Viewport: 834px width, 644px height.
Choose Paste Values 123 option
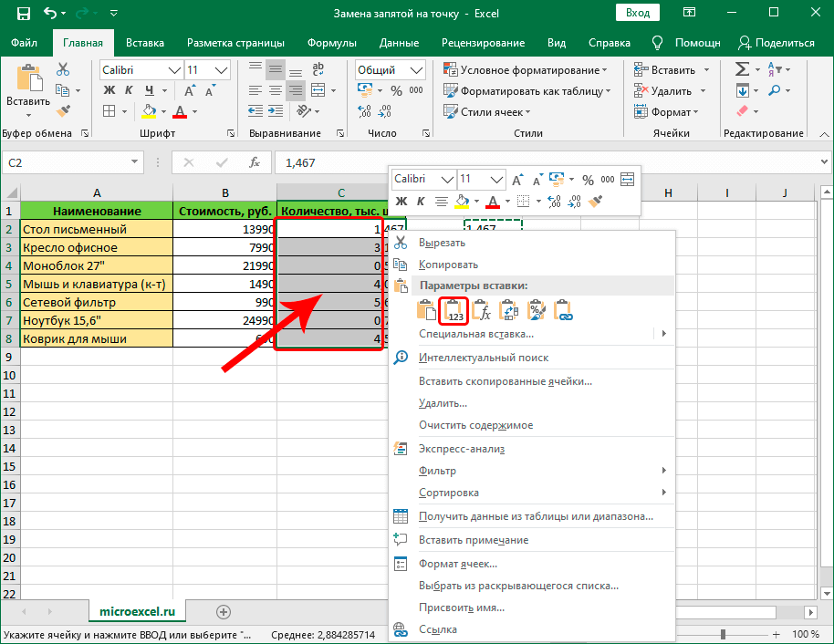tap(453, 311)
